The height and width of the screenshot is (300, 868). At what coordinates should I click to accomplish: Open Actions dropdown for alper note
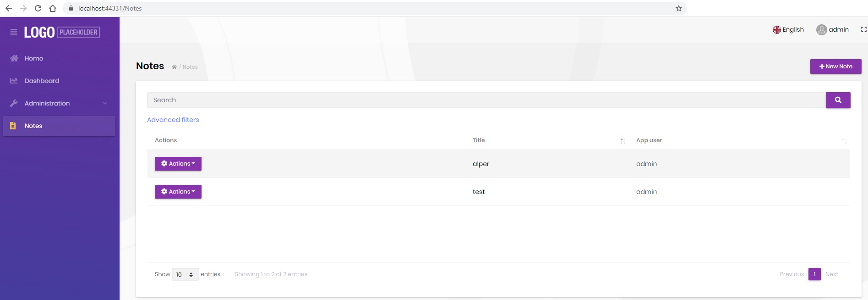click(x=178, y=164)
